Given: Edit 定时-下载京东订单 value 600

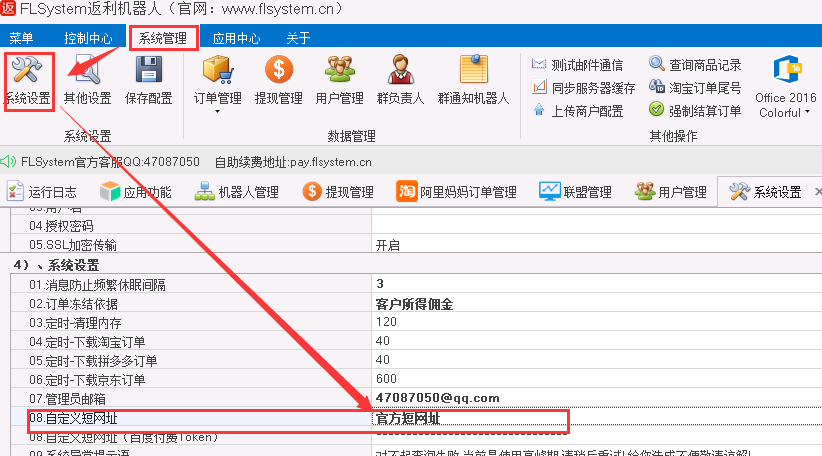Looking at the screenshot, I should (597, 379).
